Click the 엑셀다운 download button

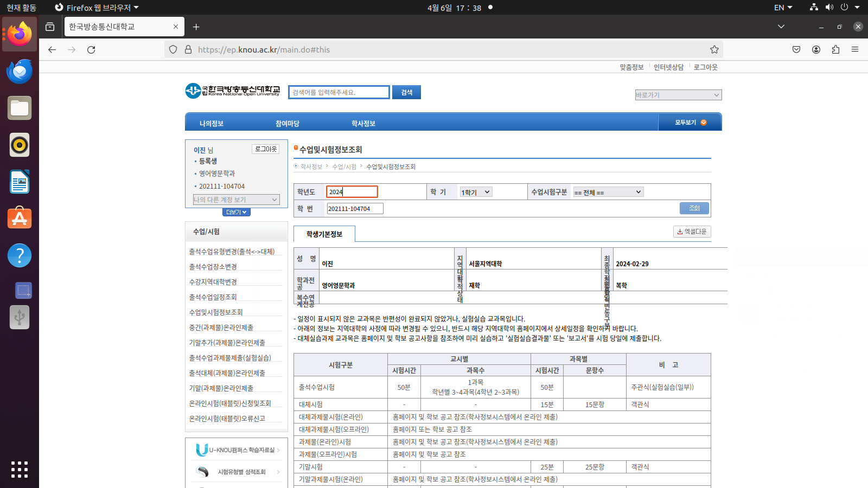[692, 232]
